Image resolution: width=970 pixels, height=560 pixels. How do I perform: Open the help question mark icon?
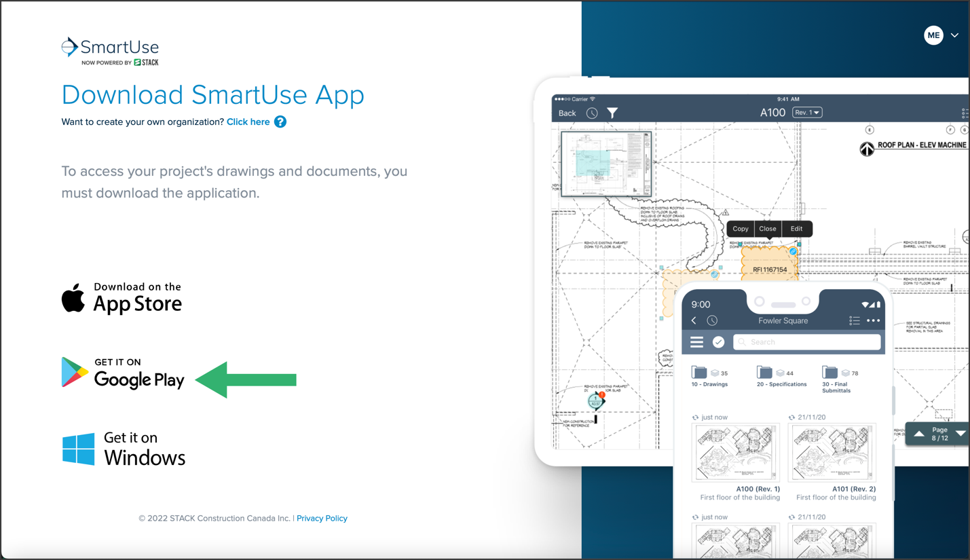coord(280,122)
